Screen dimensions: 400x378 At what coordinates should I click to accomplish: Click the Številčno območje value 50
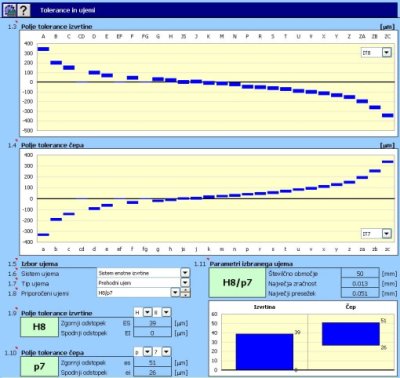360,273
